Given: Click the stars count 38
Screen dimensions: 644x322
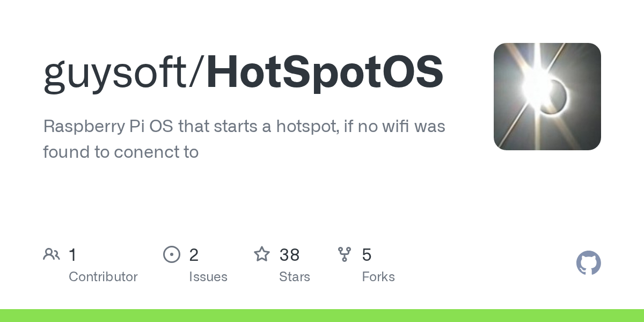Looking at the screenshot, I should tap(289, 255).
